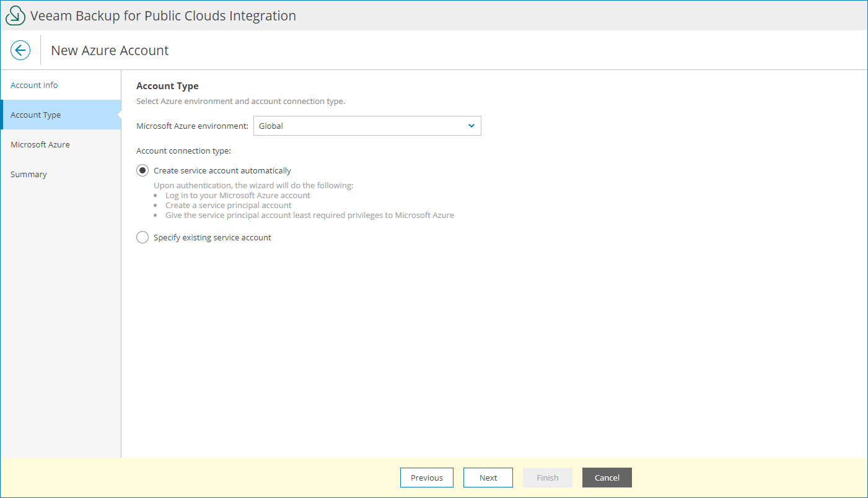Click the dropdown chevron on environment selector

(x=471, y=126)
